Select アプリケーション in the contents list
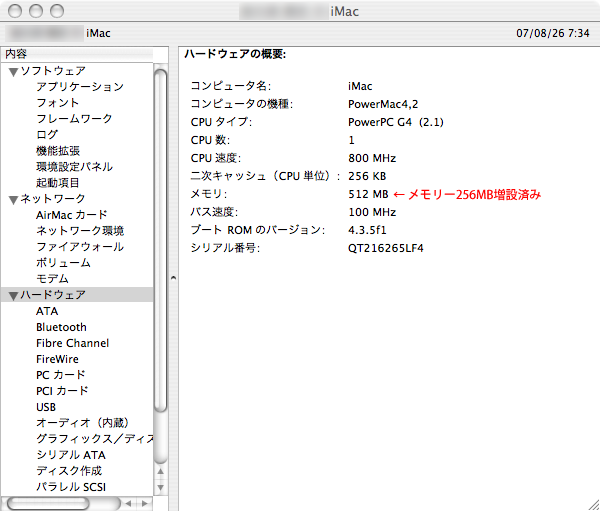Image resolution: width=600 pixels, height=511 pixels. coord(80,87)
